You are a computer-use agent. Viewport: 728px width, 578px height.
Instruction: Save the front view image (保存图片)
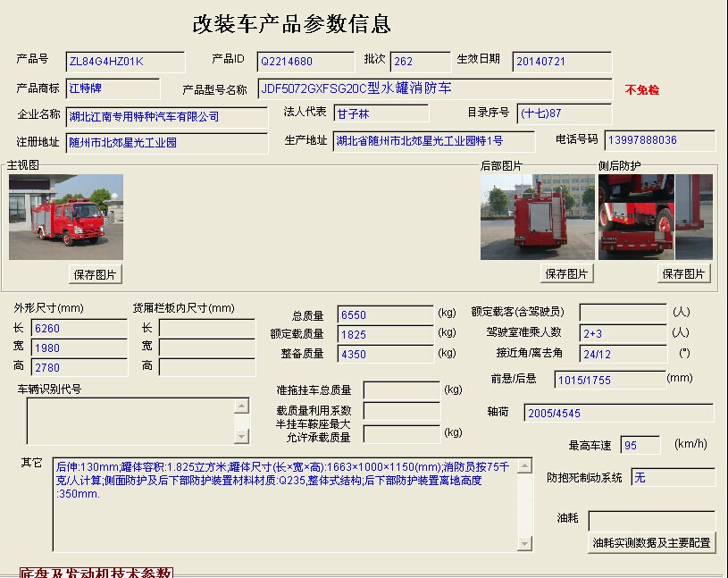[x=96, y=274]
